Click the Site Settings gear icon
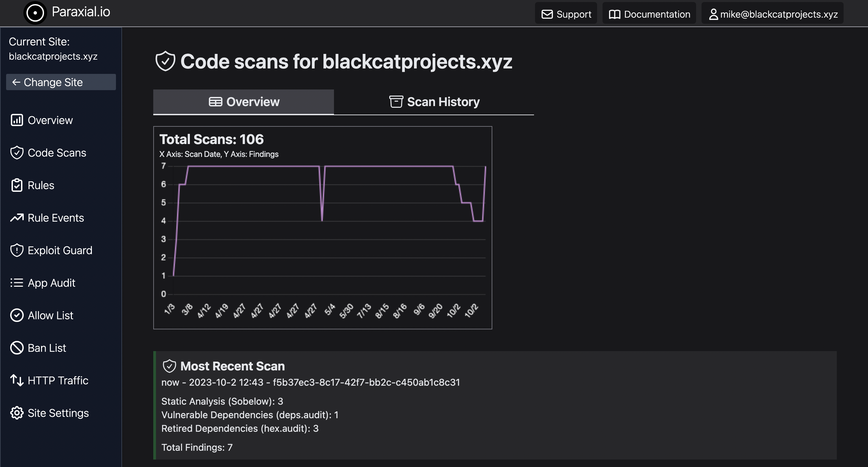868x467 pixels. (17, 413)
